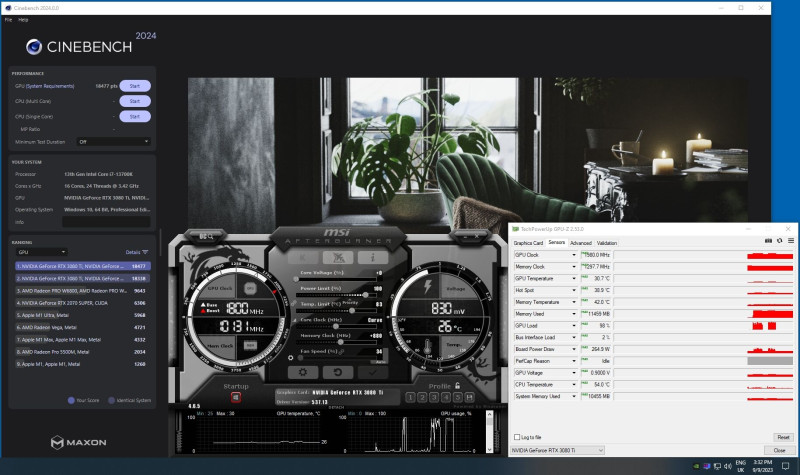Viewport: 800px width, 475px height.
Task: Click the Afterburner monitor graph scrollbar
Action: [x=489, y=432]
